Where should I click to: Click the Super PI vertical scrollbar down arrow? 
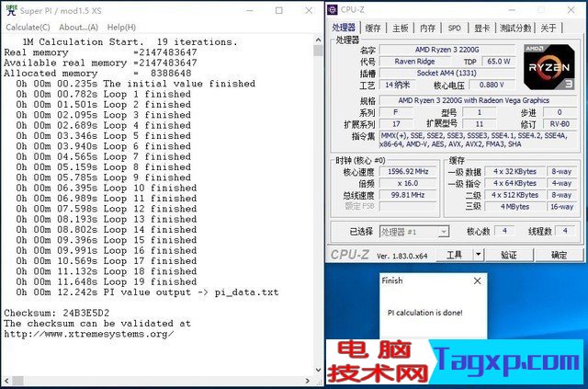pos(318,370)
